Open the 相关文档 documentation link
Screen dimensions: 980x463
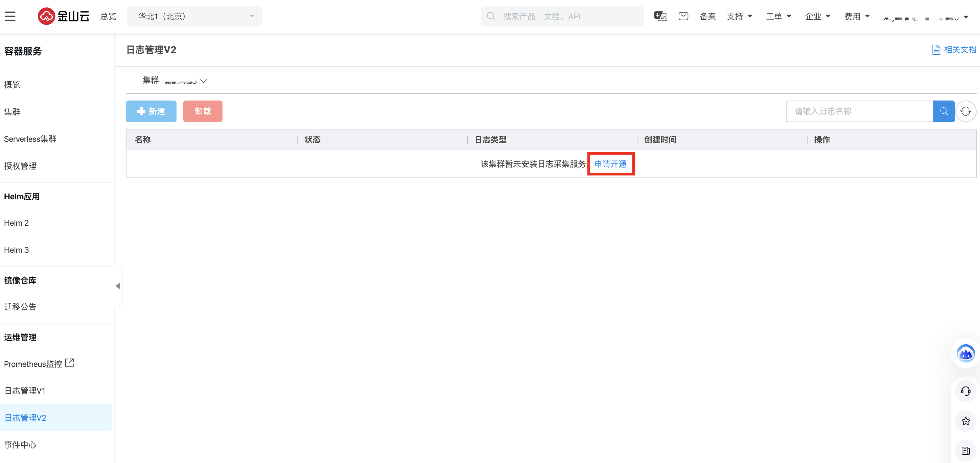[x=954, y=50]
